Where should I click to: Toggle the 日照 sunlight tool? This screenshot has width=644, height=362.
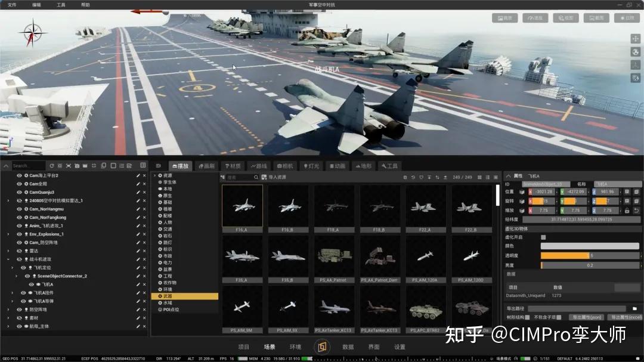pyautogui.click(x=627, y=17)
